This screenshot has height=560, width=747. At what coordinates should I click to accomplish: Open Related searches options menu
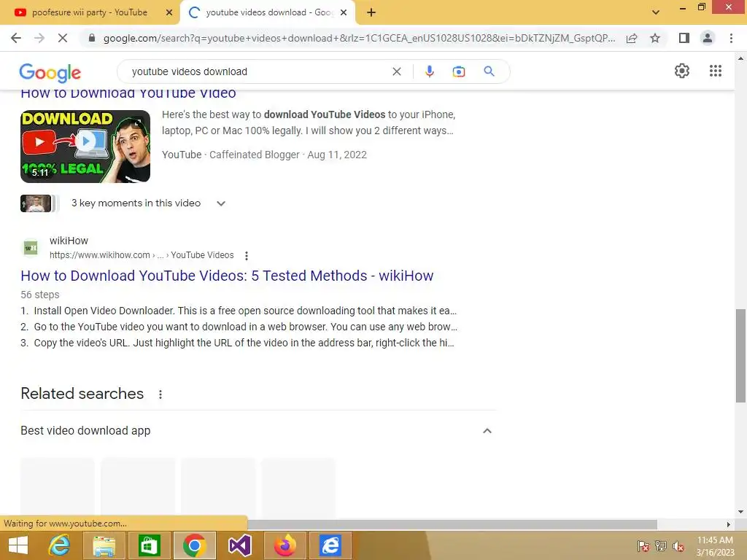click(x=160, y=394)
